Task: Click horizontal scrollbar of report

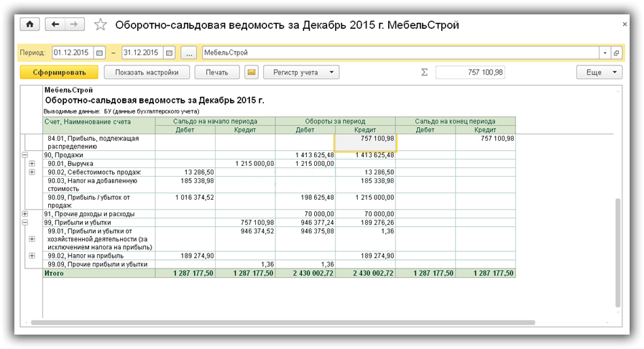Action: coord(283,322)
